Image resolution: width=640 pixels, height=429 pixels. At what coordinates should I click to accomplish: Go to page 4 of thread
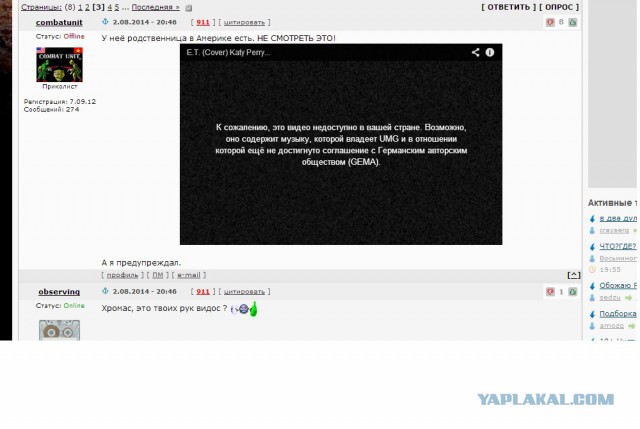tap(109, 7)
